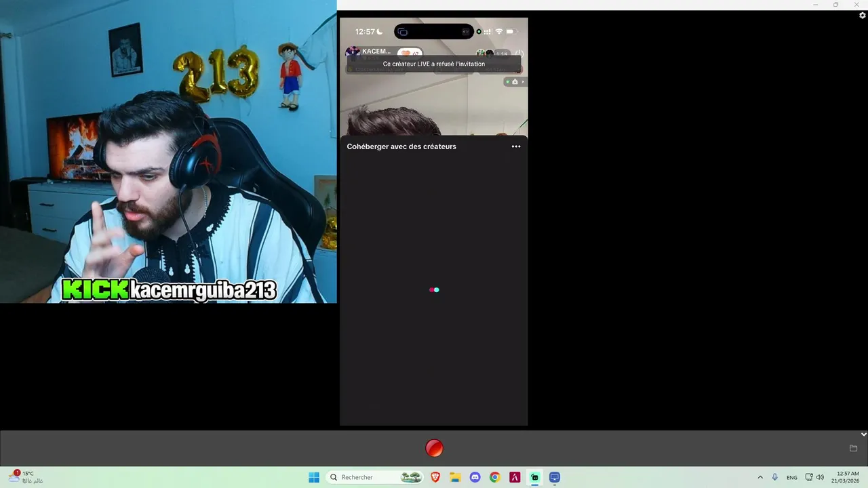This screenshot has width=868, height=488.
Task: Click the 1.1K viewer count on the live
Action: (x=502, y=54)
